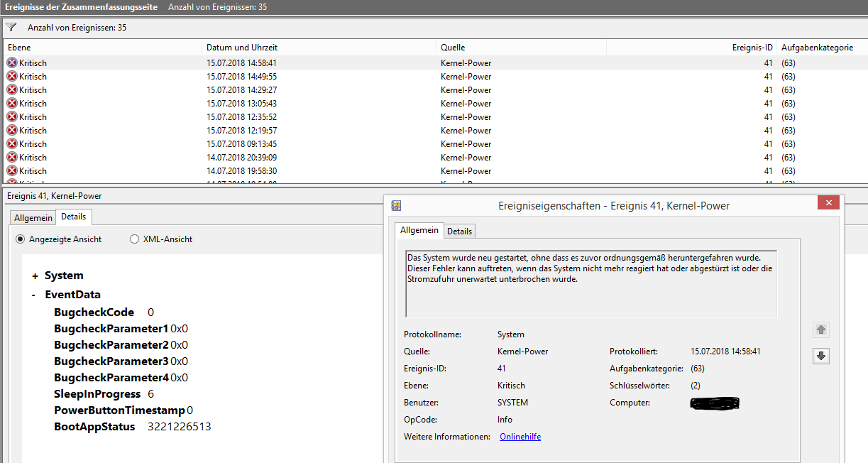Click SleepInProgress entry
The width and height of the screenshot is (868, 463).
point(104,394)
